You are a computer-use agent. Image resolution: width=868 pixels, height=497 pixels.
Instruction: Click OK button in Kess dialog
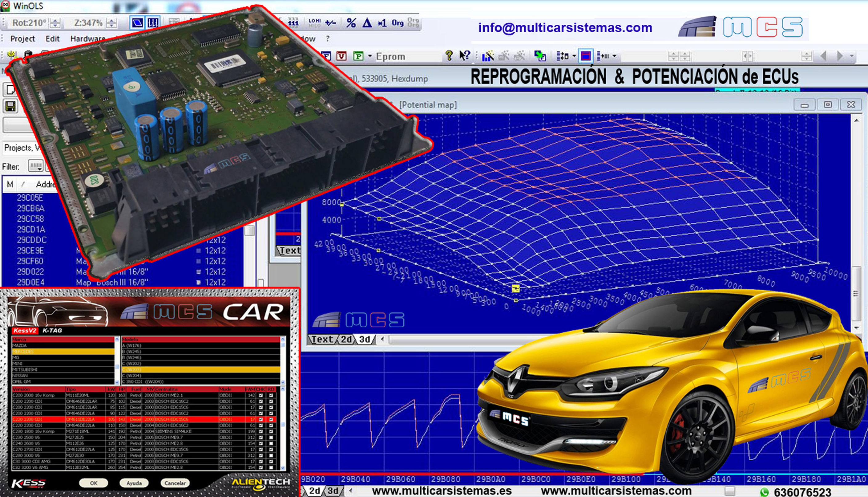(x=94, y=483)
